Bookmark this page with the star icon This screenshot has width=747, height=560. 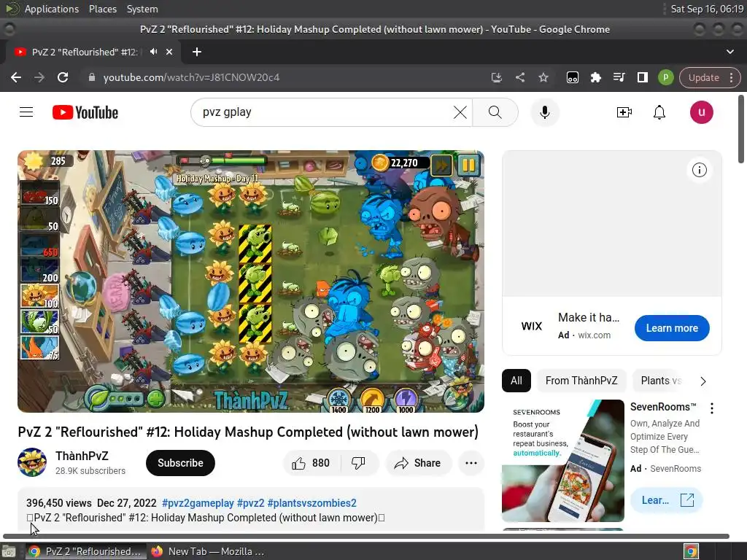coord(543,77)
